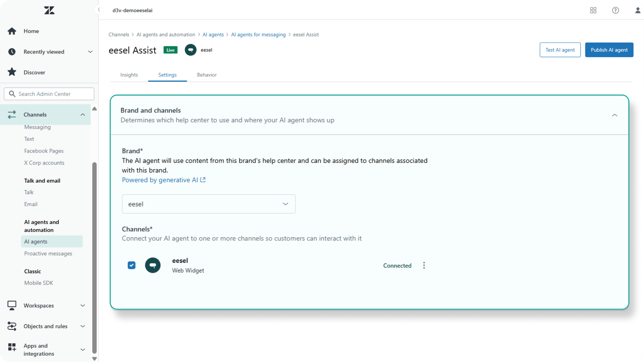Click AI agents and automation breadcrumb
The image size is (644, 362).
coord(166,35)
